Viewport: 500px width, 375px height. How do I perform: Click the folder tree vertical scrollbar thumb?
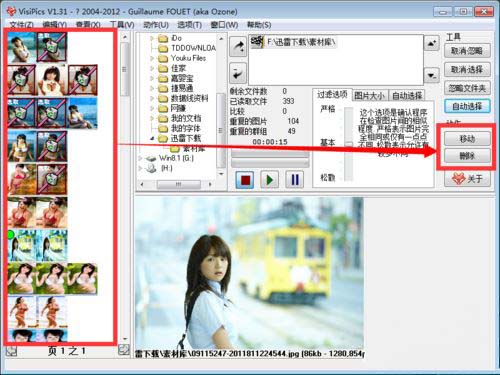(x=220, y=130)
